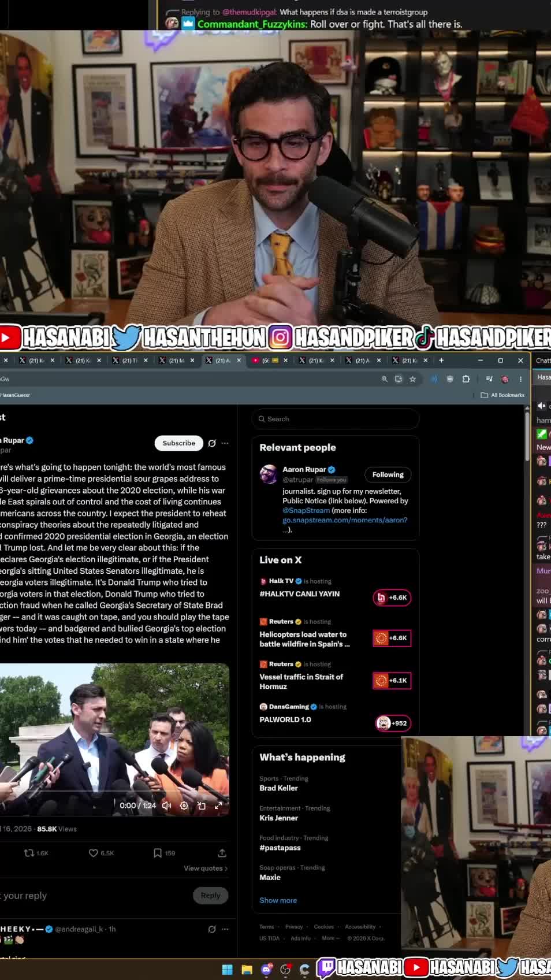Open the browser extensions puzzle icon
The width and height of the screenshot is (551, 980).
(466, 379)
